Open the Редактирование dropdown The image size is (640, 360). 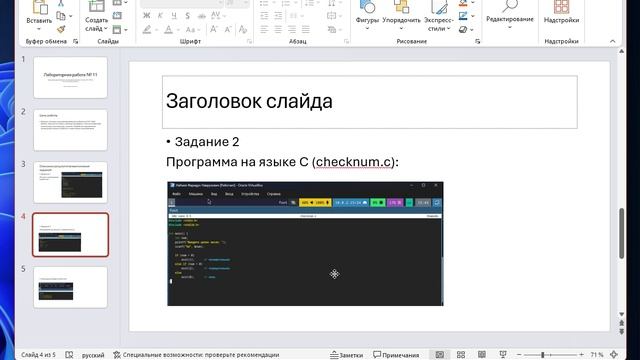[x=510, y=27]
